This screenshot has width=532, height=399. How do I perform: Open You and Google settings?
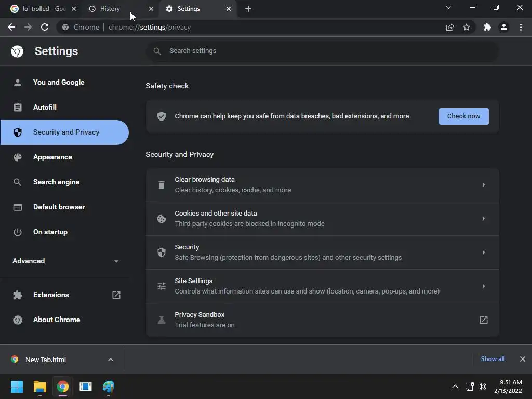point(64,83)
